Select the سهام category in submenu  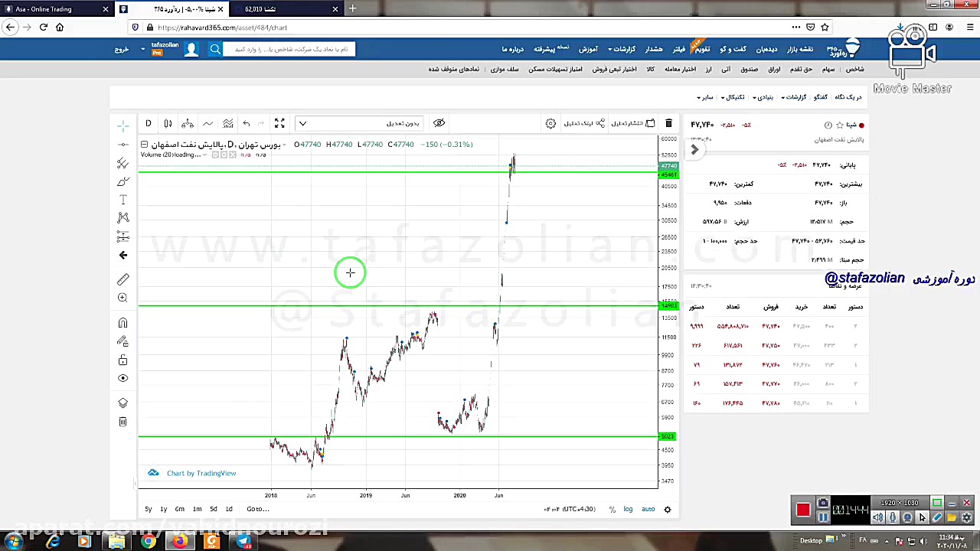(828, 70)
